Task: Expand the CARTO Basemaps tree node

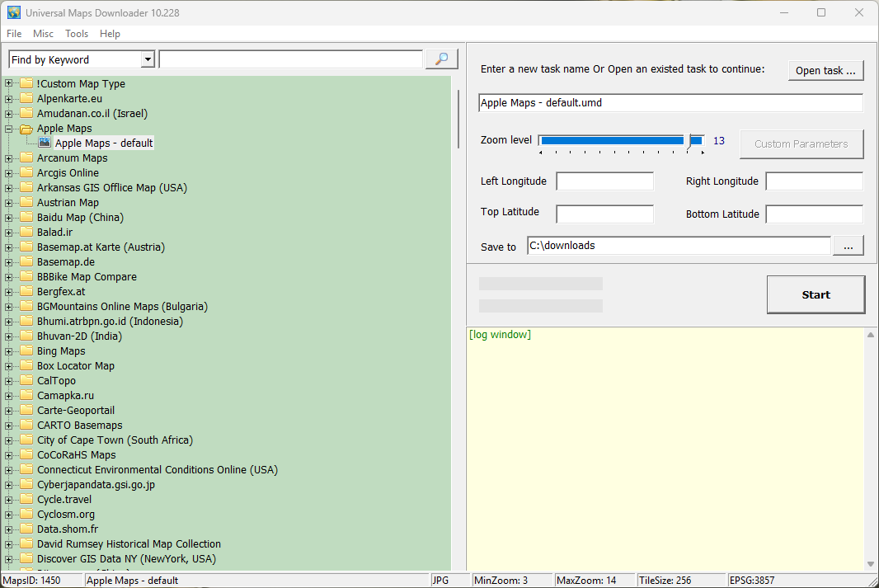Action: click(x=9, y=426)
